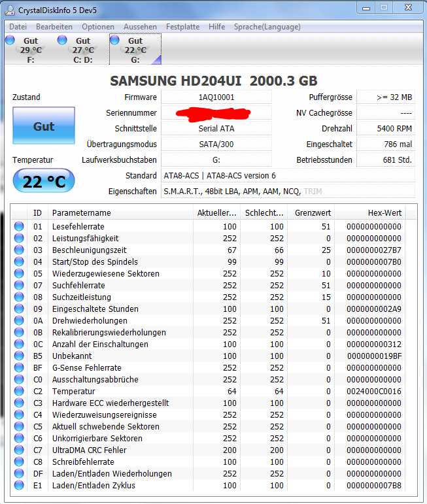Click status orb of Rekalibrierungswiederholungen row
Screen dimensions: 427x504
click(19, 332)
